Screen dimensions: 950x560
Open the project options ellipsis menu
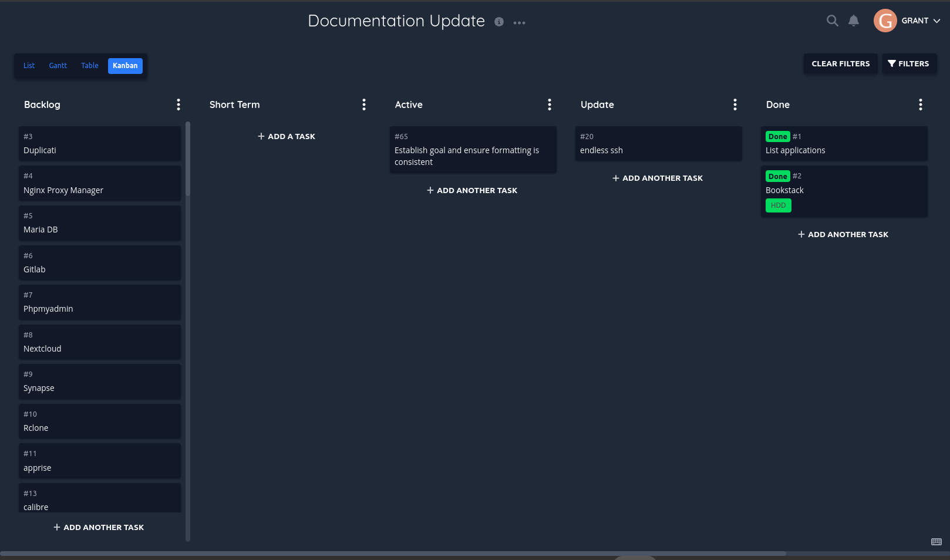point(519,23)
